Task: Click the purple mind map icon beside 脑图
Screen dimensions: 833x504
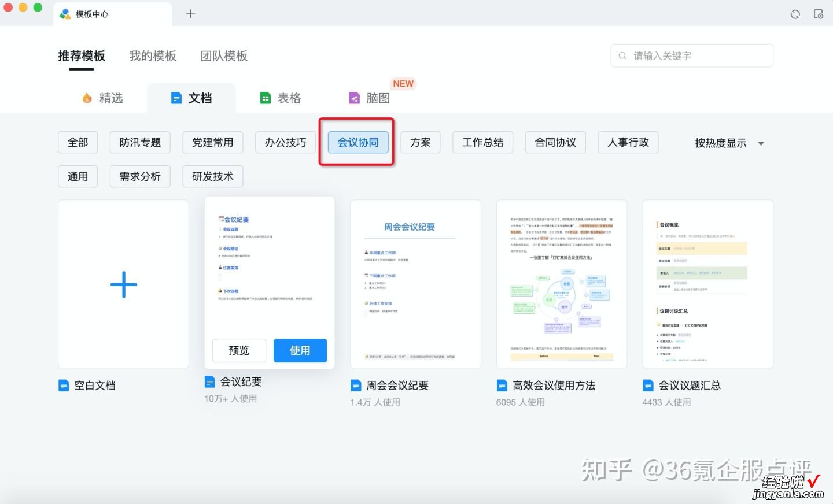Action: coord(355,98)
